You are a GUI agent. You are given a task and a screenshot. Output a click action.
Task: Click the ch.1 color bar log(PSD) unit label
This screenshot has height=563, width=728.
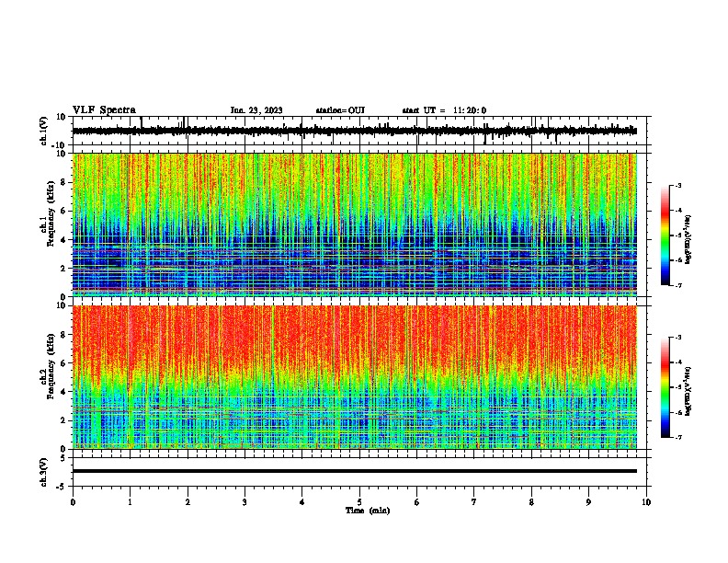[688, 239]
